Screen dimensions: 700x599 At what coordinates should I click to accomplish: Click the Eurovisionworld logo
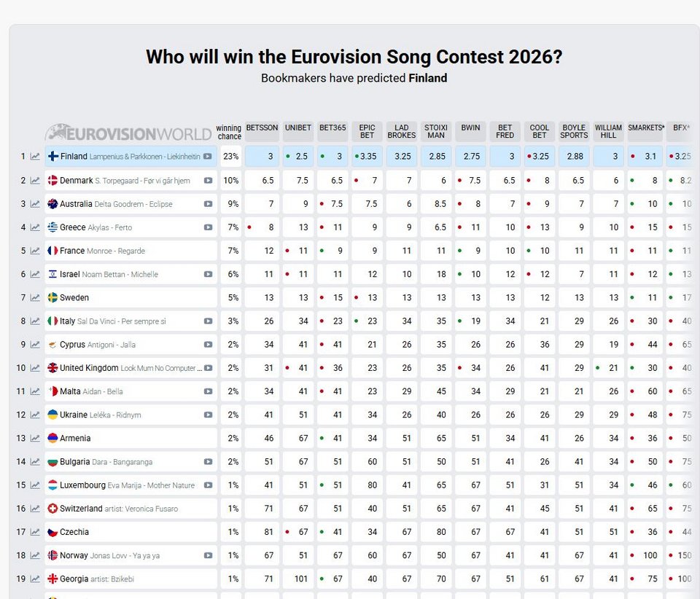[x=130, y=133]
